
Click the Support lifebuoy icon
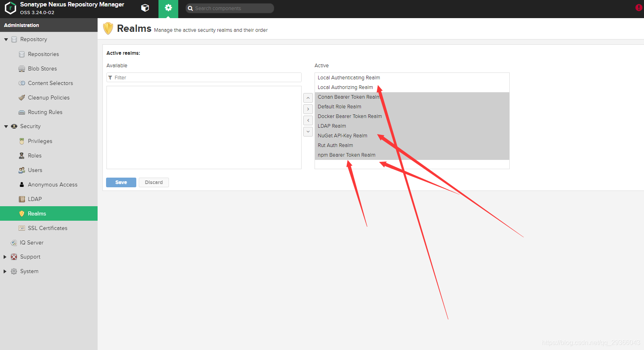coord(14,257)
